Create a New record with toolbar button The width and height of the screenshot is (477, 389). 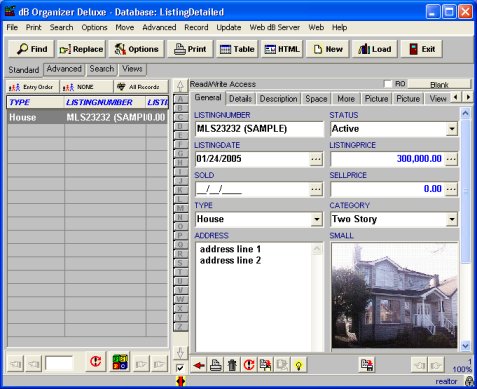pyautogui.click(x=328, y=49)
